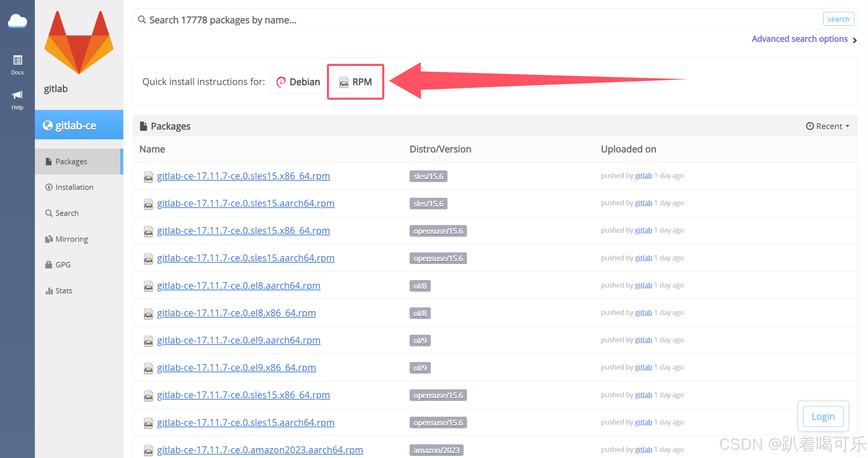The width and height of the screenshot is (868, 458).
Task: Show RPM quick install instructions
Action: [x=355, y=82]
